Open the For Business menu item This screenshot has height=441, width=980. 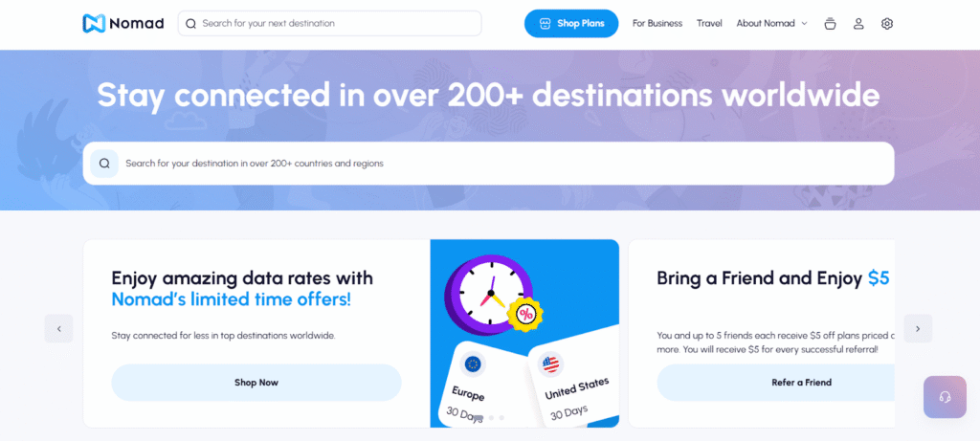(657, 23)
